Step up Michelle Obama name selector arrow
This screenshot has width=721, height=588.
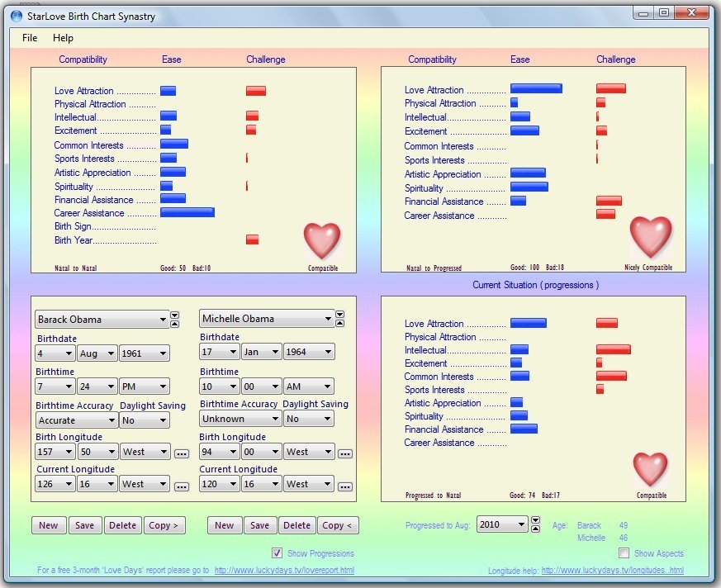pyautogui.click(x=339, y=323)
